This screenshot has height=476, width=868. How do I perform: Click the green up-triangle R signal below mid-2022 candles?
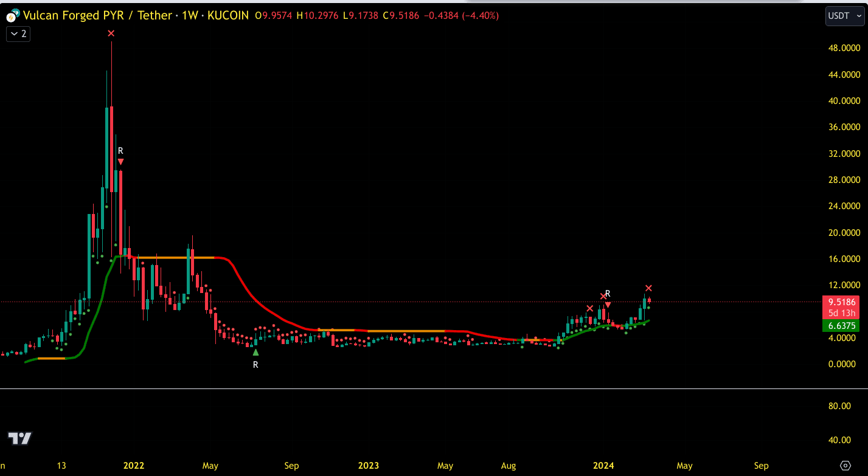(x=255, y=352)
